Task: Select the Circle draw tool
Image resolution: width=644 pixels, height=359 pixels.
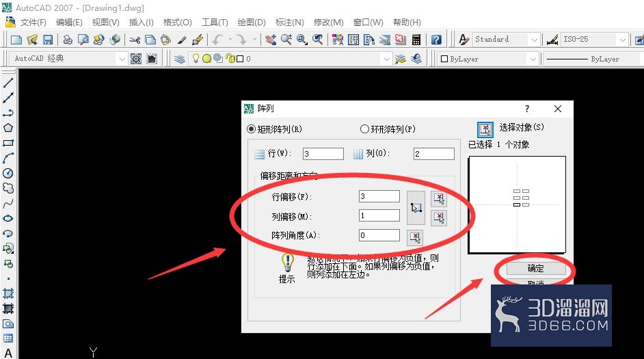Action: 8,173
